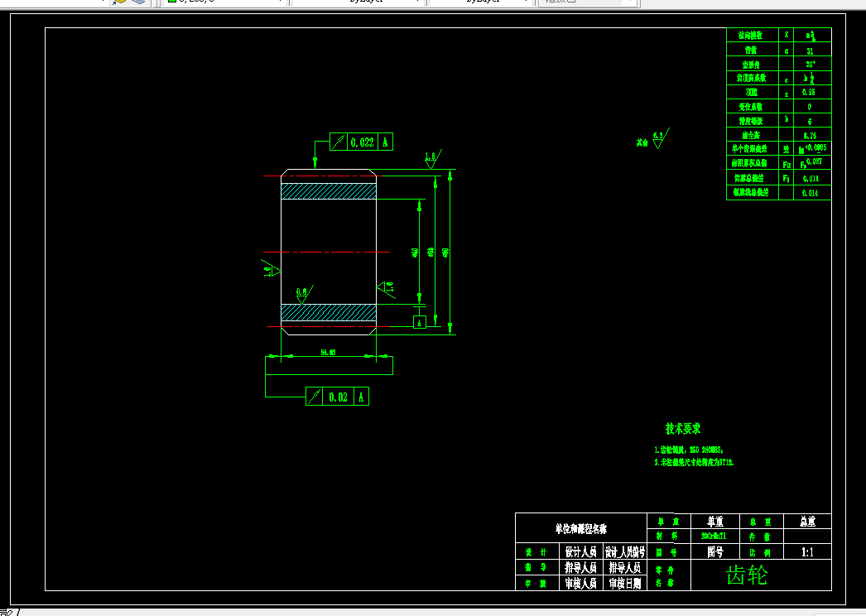
Task: Click the 0.25 clearance coefficient value
Action: (x=809, y=92)
